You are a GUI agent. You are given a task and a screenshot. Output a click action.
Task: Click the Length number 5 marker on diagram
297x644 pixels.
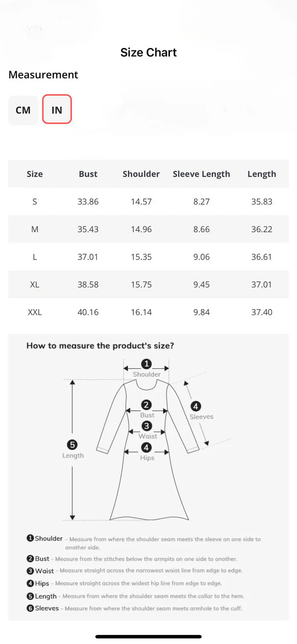click(73, 445)
